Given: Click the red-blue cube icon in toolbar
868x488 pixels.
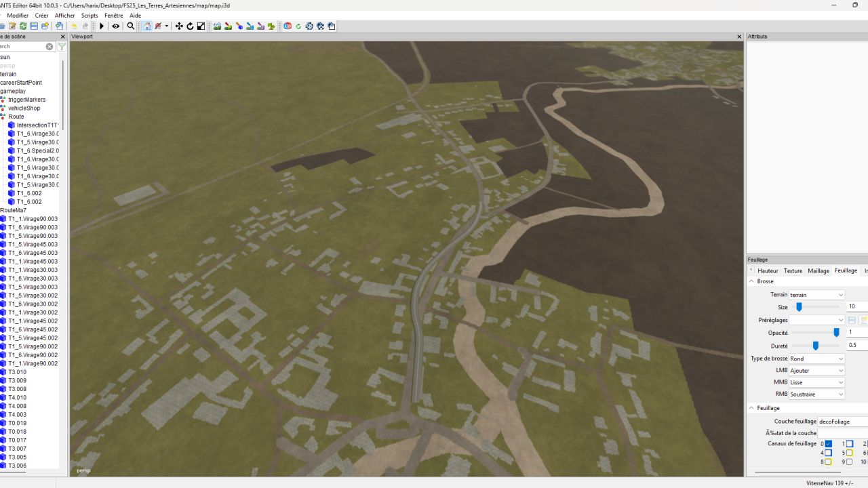Looking at the screenshot, I should coord(287,26).
